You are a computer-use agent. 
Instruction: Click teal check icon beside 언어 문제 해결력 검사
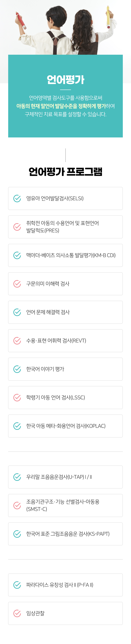click(x=17, y=312)
